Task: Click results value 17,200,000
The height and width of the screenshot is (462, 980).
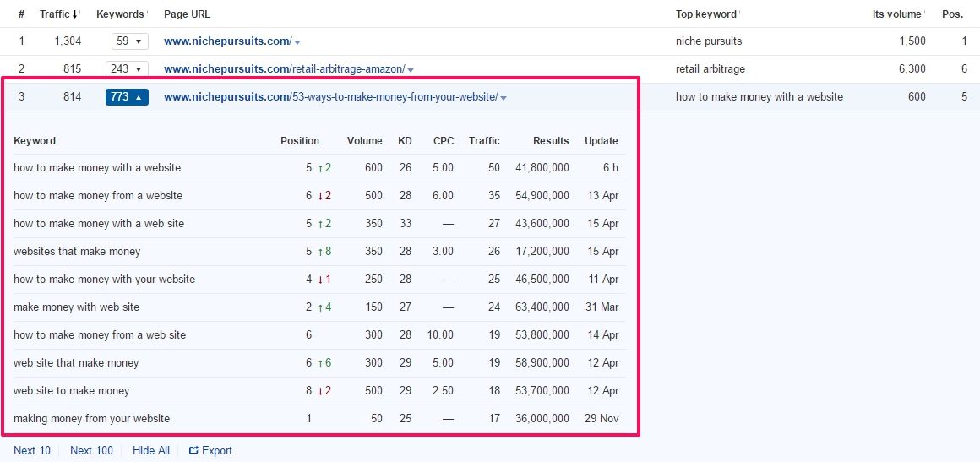Action: click(x=542, y=252)
